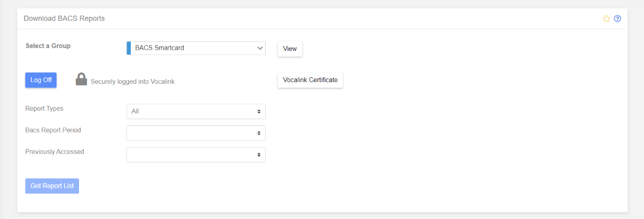Open the Previously Accessed dropdown

click(196, 155)
